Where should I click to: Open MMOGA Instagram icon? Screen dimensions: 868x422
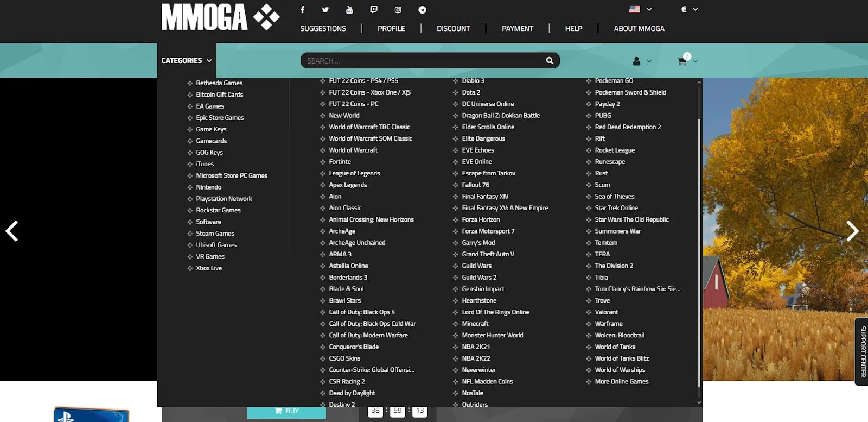click(x=398, y=9)
